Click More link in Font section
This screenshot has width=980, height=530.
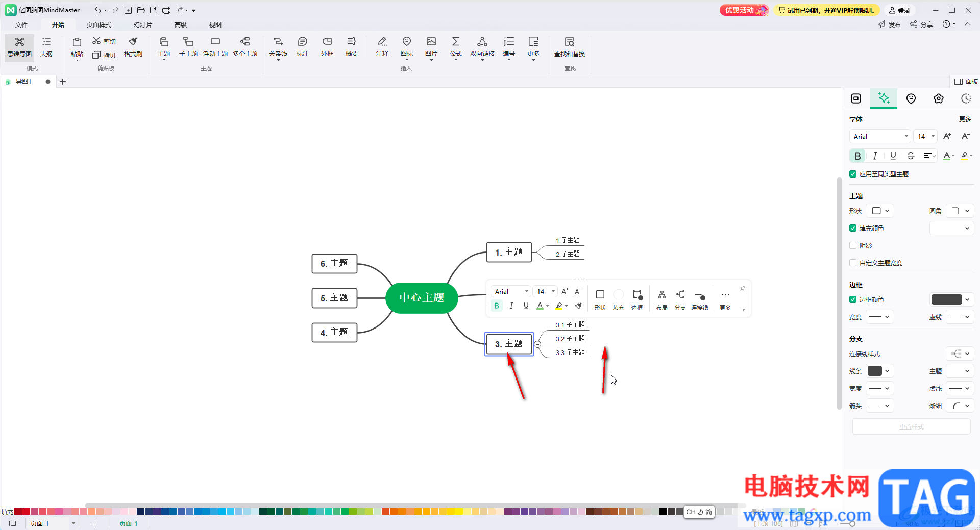(x=965, y=119)
